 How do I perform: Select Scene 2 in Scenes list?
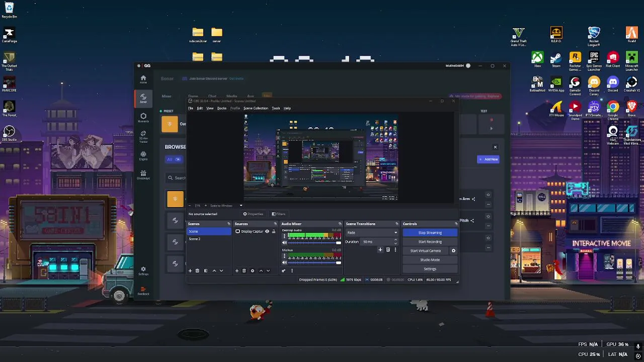(x=209, y=239)
